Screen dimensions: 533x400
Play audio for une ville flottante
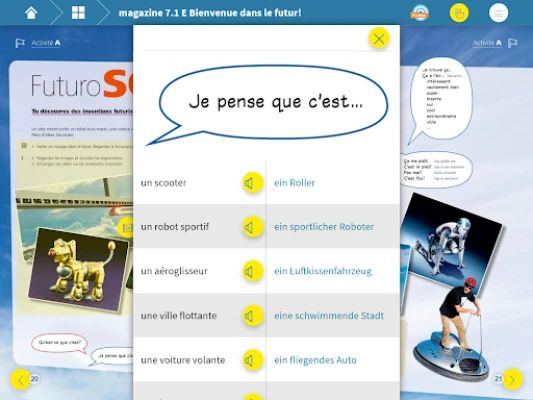click(253, 316)
